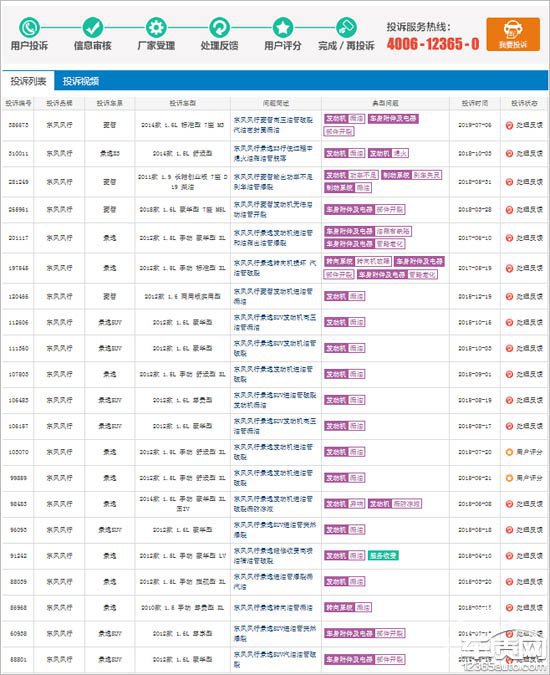
Task: Click the 投诉时间 column header
Action: click(475, 103)
